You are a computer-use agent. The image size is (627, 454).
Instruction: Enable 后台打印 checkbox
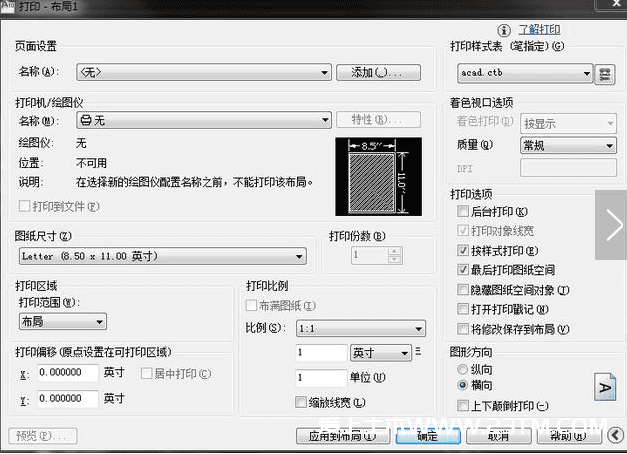pos(462,212)
